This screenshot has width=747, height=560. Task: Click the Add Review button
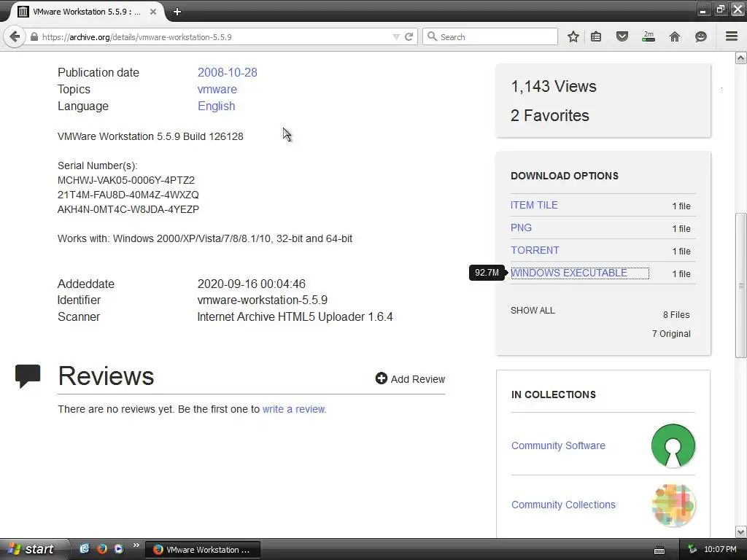tap(410, 379)
